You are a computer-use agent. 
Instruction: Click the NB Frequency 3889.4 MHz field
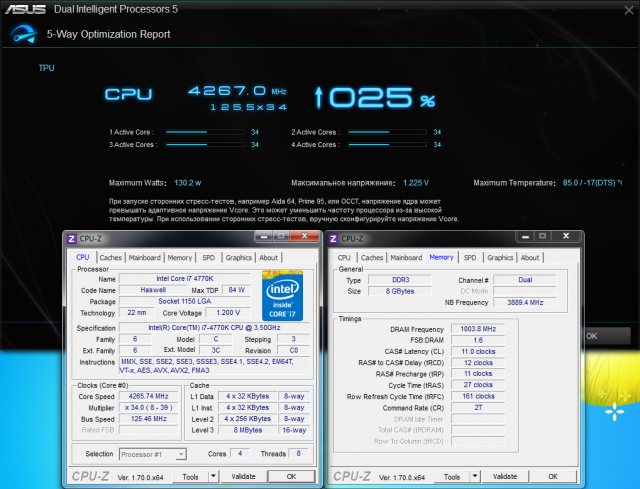[525, 302]
